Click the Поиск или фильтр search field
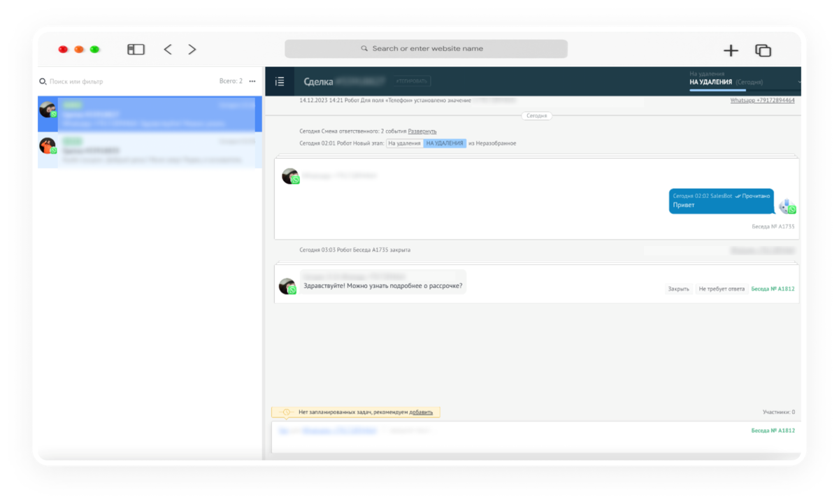This screenshot has width=839, height=504. point(129,82)
